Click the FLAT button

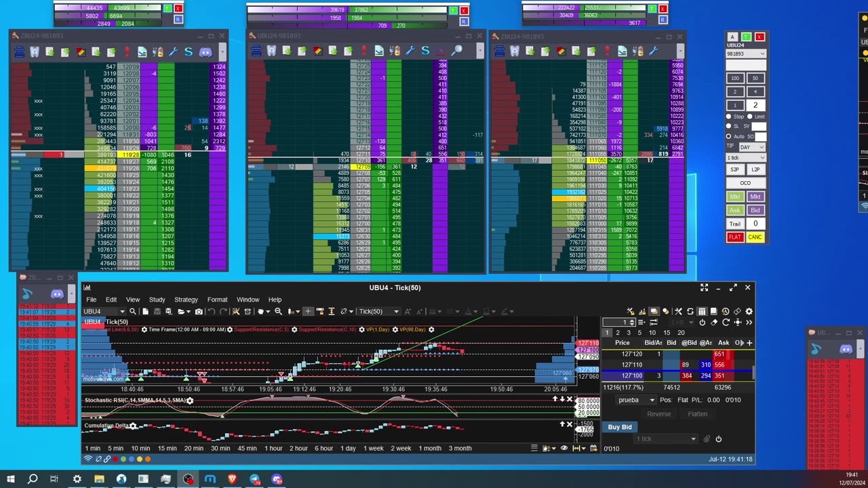point(735,237)
